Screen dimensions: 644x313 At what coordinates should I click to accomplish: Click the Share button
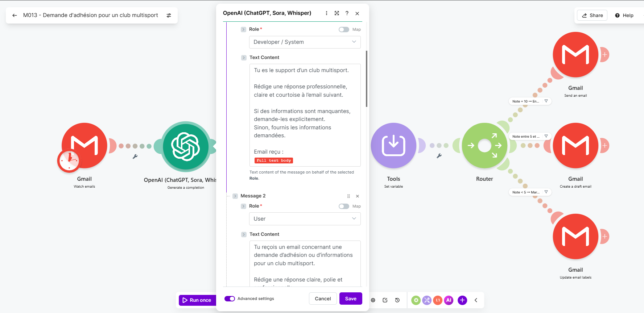click(592, 15)
